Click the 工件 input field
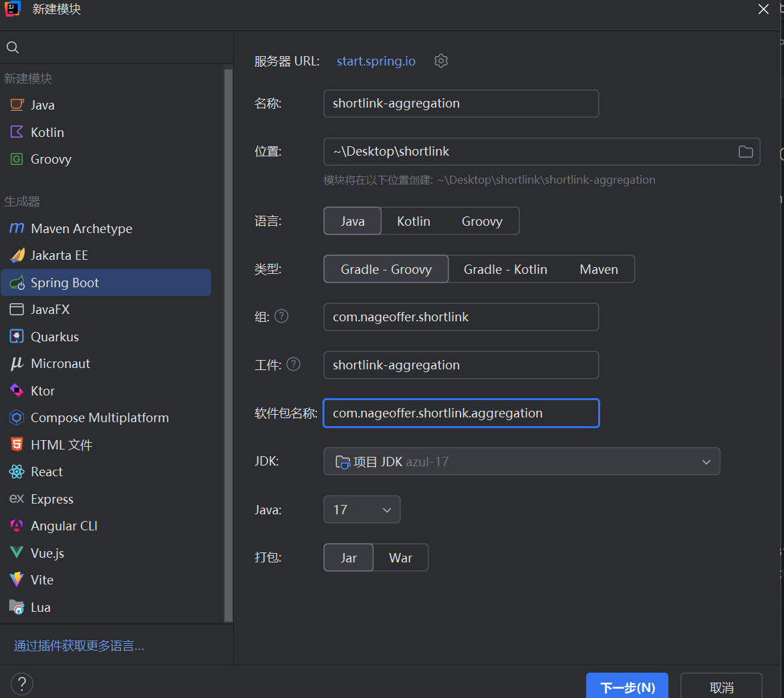784x698 pixels. [x=461, y=365]
